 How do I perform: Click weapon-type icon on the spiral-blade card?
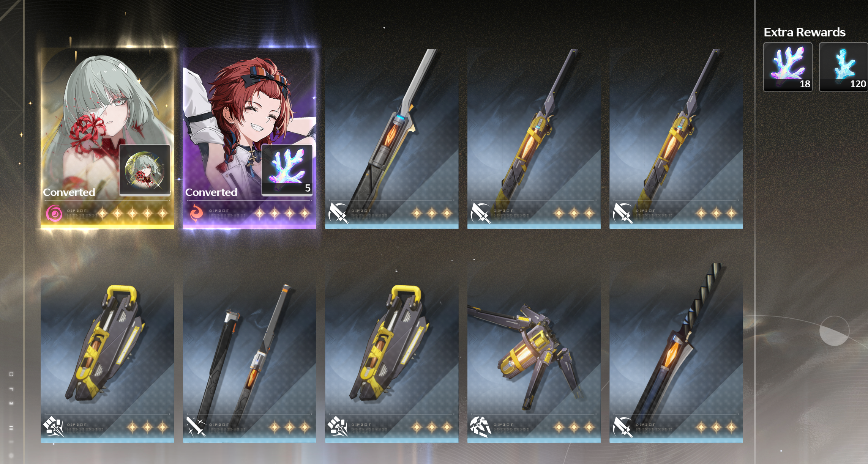coord(623,426)
